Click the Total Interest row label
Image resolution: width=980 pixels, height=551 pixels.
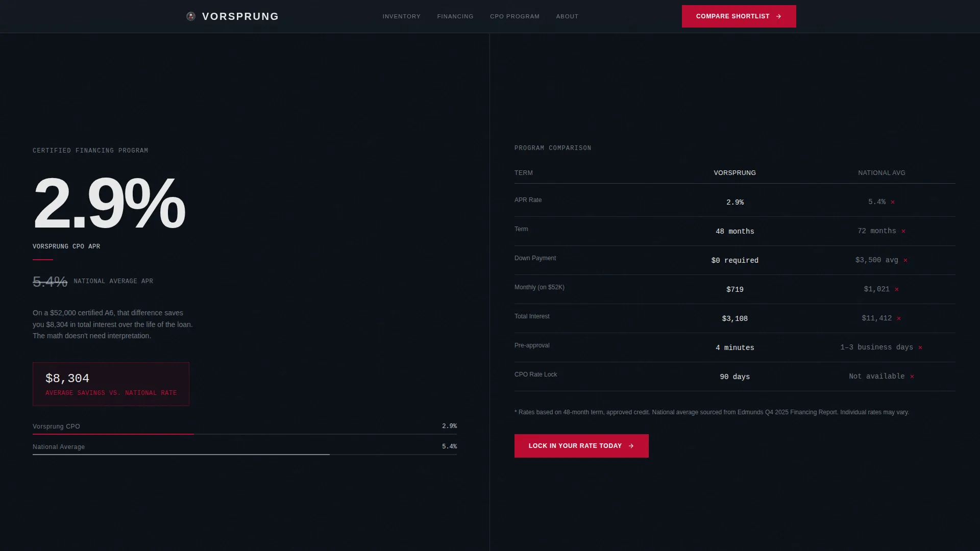click(532, 316)
